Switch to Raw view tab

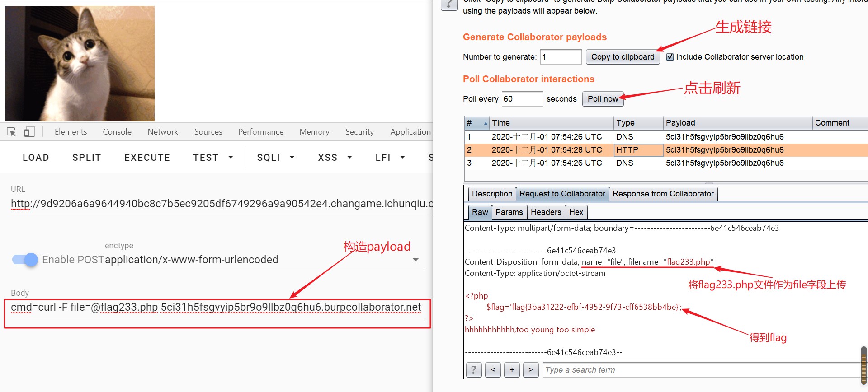click(480, 212)
